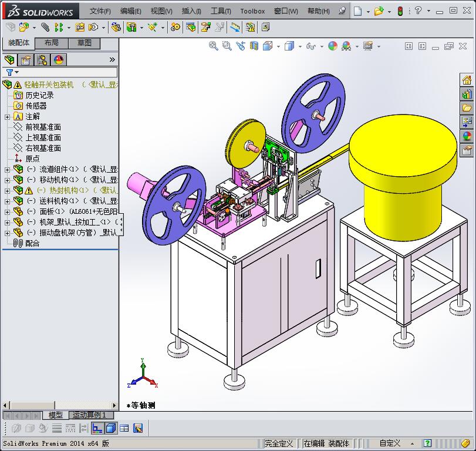Screen dimensions: 476x451
Task: Click the Zoom to Fit magnifier icon
Action: pyautogui.click(x=214, y=46)
